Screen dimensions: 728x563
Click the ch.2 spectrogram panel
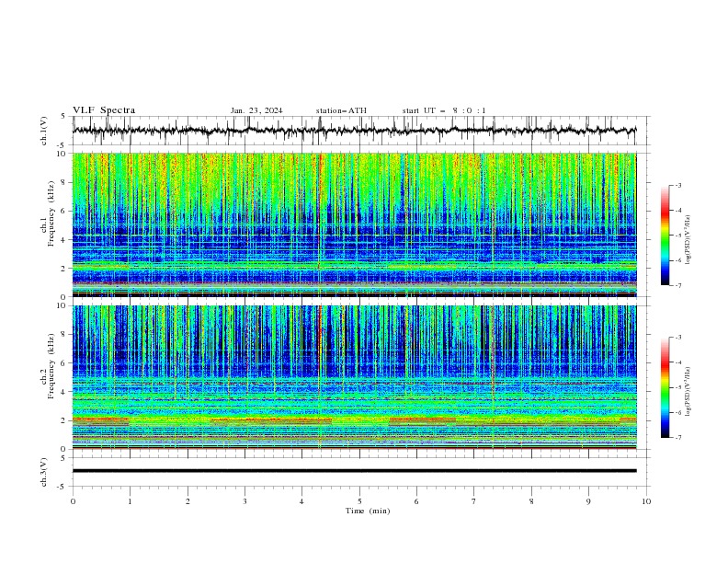tap(354, 377)
